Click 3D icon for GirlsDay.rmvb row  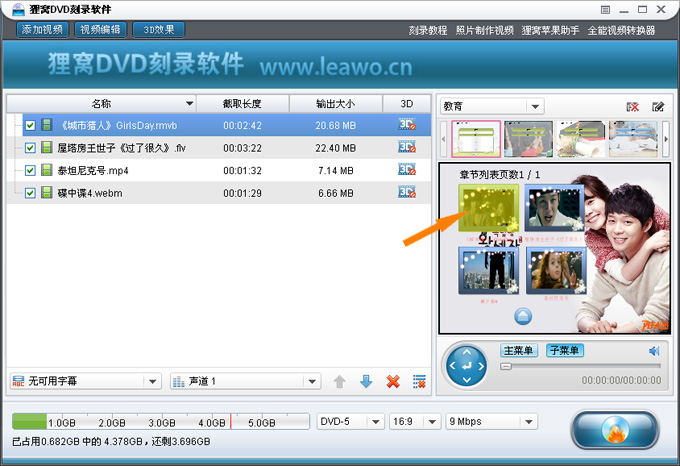click(x=407, y=124)
